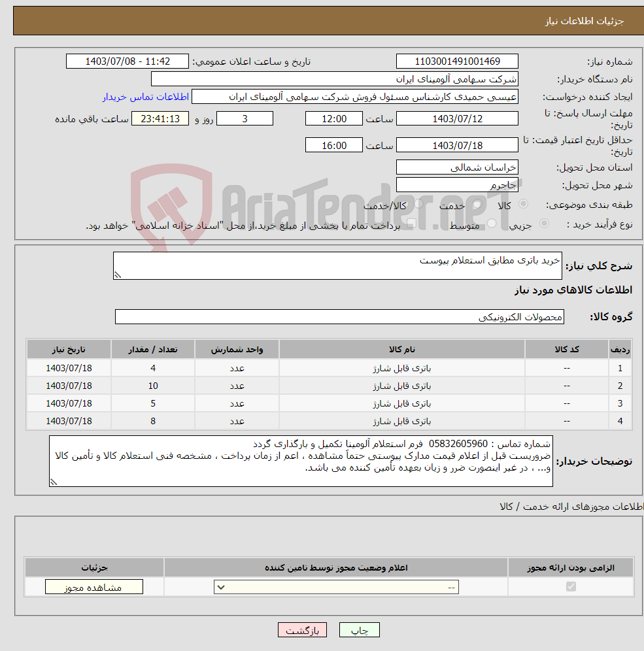This screenshot has width=644, height=651.
Task: Click the remaining days field showing 3
Action: tap(245, 119)
